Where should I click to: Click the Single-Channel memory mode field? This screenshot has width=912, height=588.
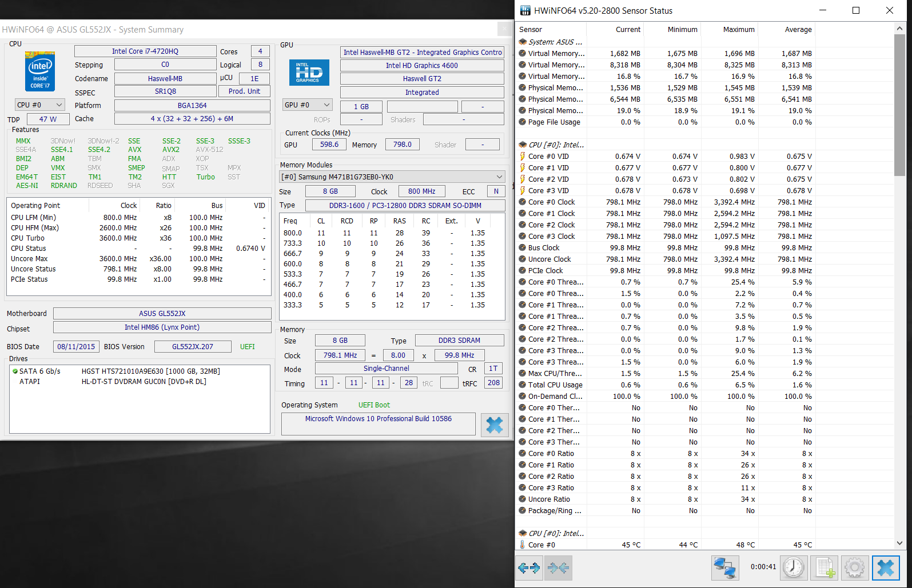[387, 369]
